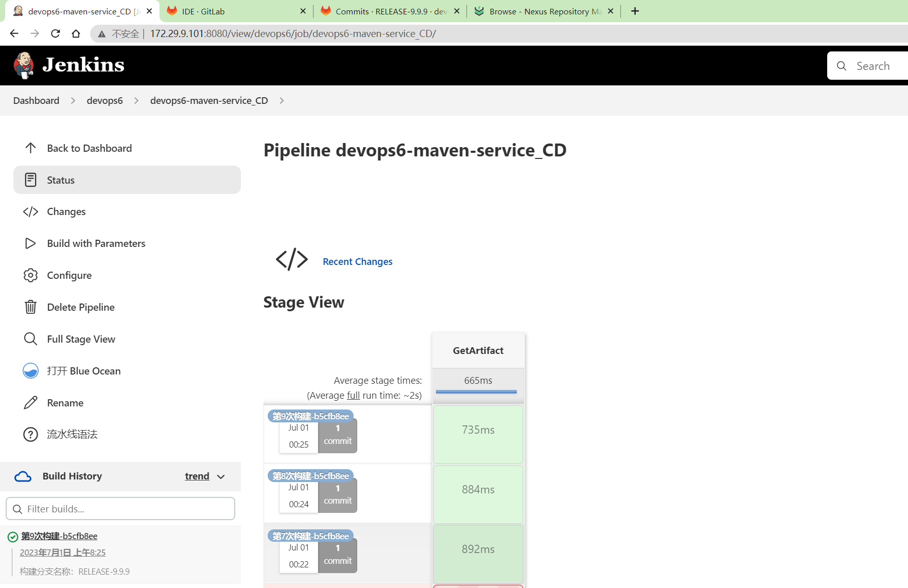
Task: Open Full Stage View
Action: pyautogui.click(x=127, y=339)
